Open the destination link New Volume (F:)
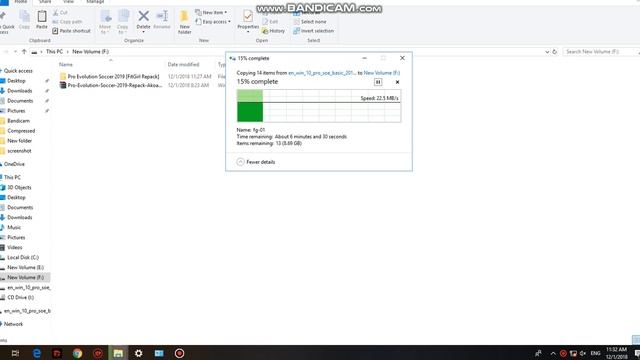Image resolution: width=640 pixels, height=360 pixels. pyautogui.click(x=382, y=73)
